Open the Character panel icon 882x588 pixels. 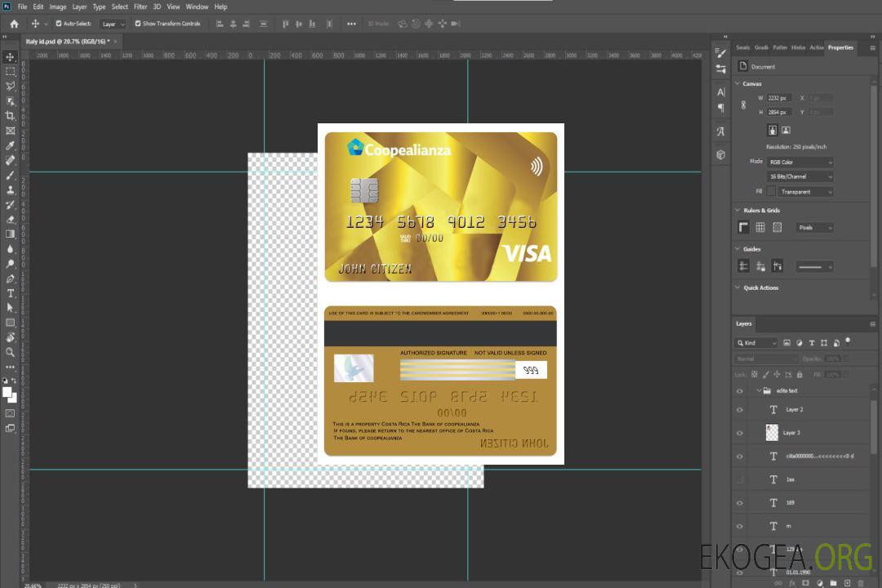721,91
